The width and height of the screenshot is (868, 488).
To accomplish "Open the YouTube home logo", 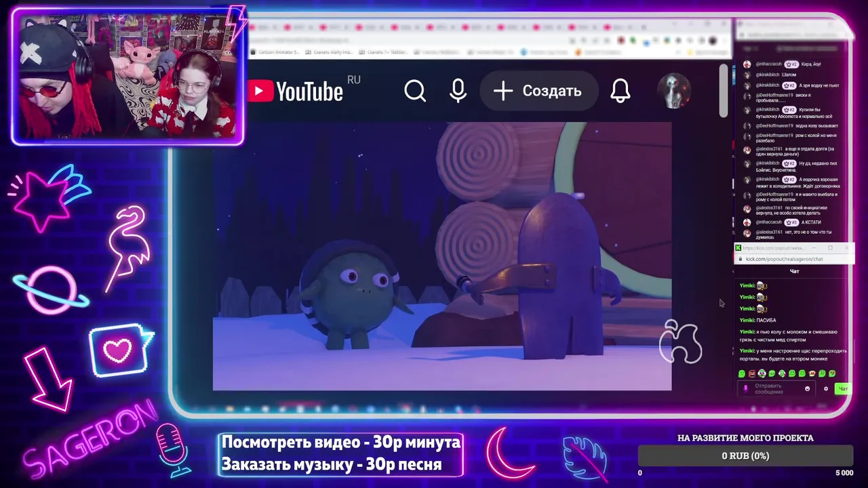I will (294, 91).
